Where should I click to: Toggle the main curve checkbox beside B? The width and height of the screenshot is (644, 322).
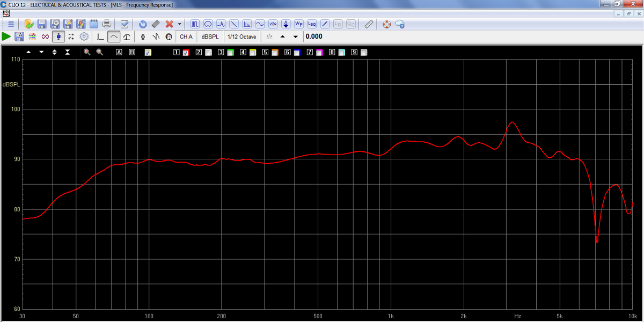pos(148,53)
